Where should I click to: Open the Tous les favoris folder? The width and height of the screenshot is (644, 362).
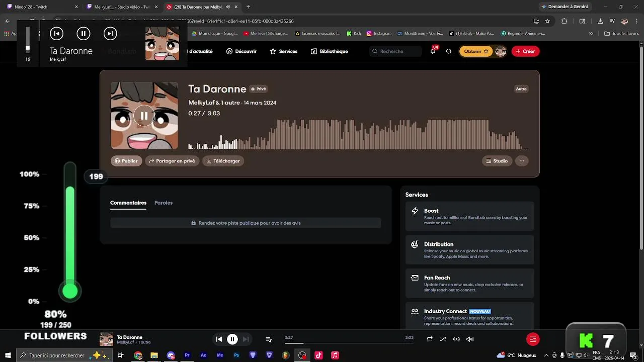point(621,34)
